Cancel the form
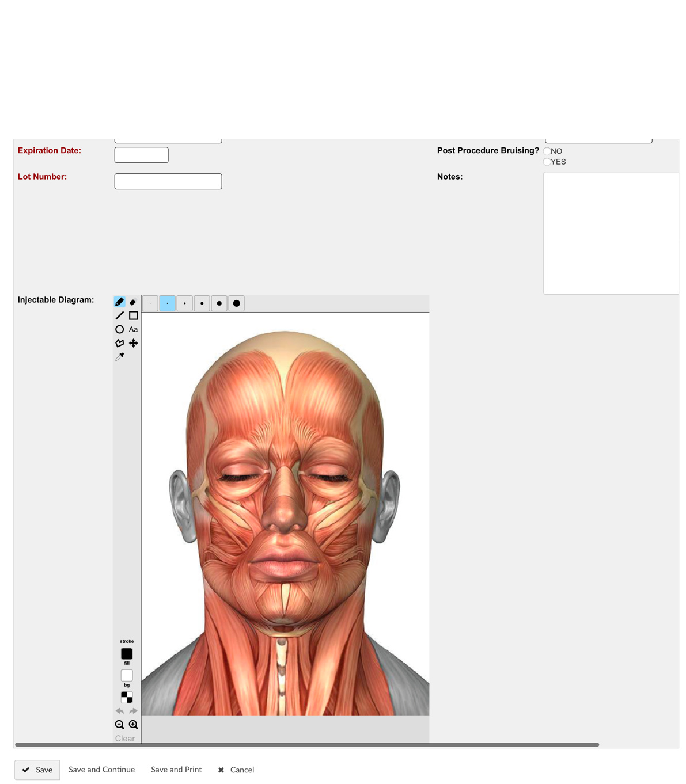Image resolution: width=686 pixels, height=784 pixels. pyautogui.click(x=236, y=770)
